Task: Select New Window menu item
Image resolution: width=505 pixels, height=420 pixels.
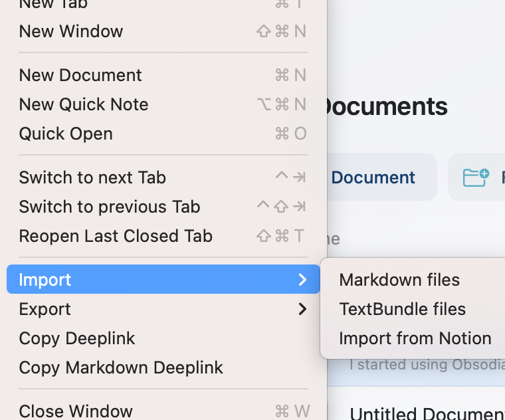Action: (x=71, y=31)
